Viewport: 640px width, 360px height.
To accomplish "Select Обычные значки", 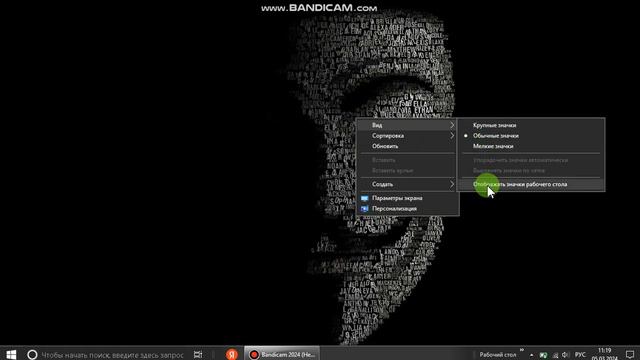I will 531,136.
